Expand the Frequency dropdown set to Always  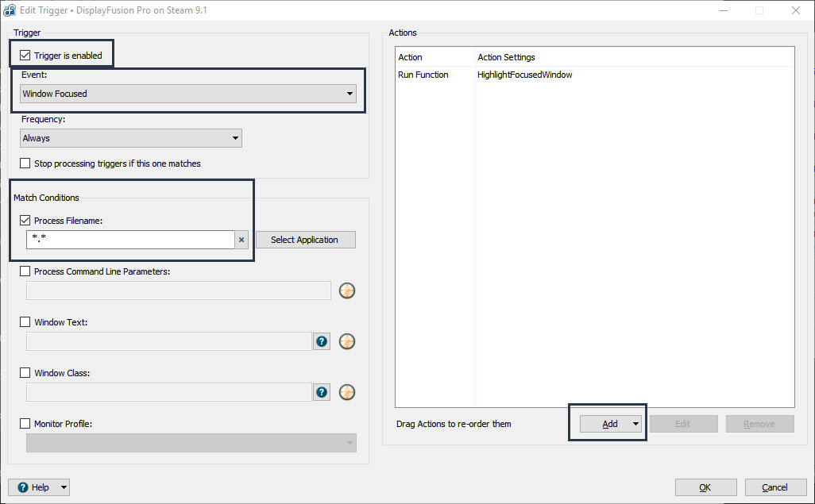click(x=131, y=138)
